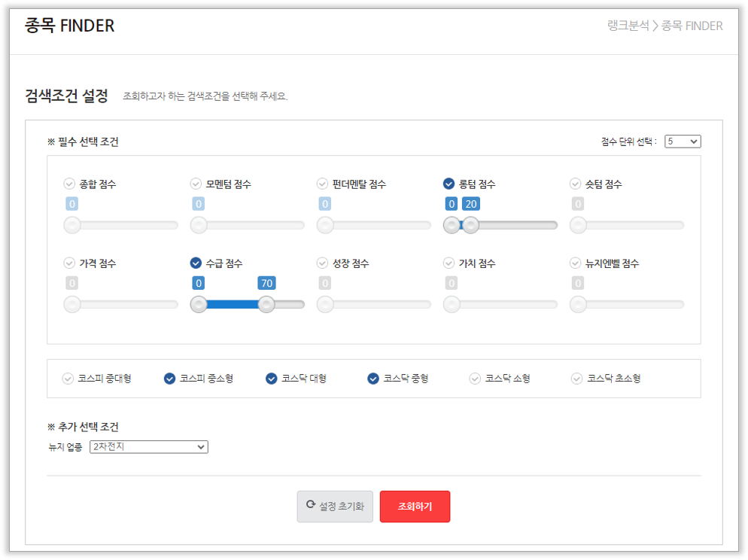Toggle the 숏텀 점수 checkbox

[x=576, y=184]
